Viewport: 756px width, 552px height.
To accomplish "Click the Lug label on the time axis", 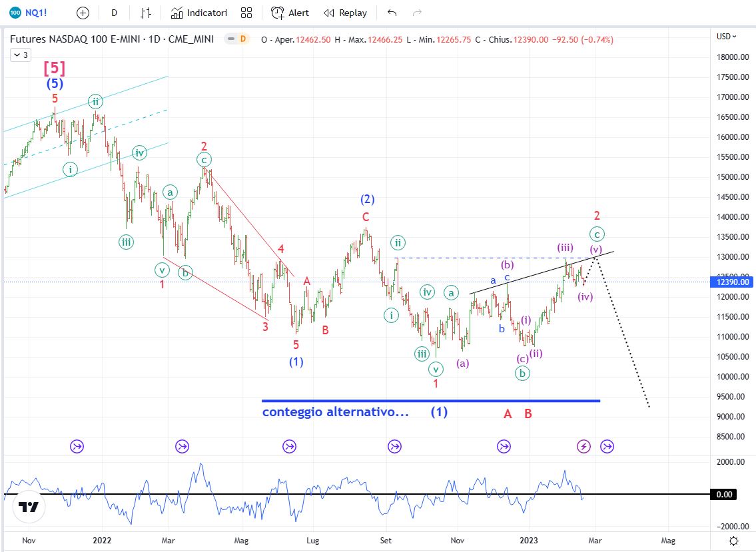I will (313, 541).
